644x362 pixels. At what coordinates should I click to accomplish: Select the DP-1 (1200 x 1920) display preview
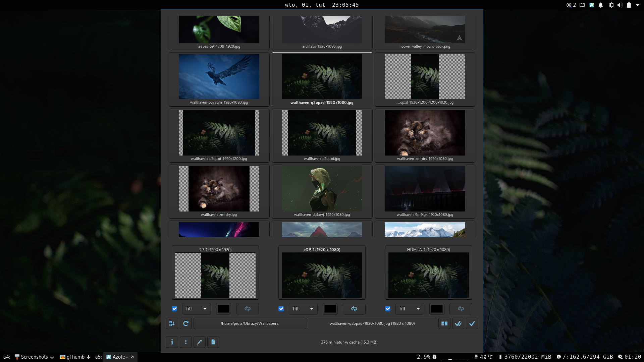(x=215, y=275)
